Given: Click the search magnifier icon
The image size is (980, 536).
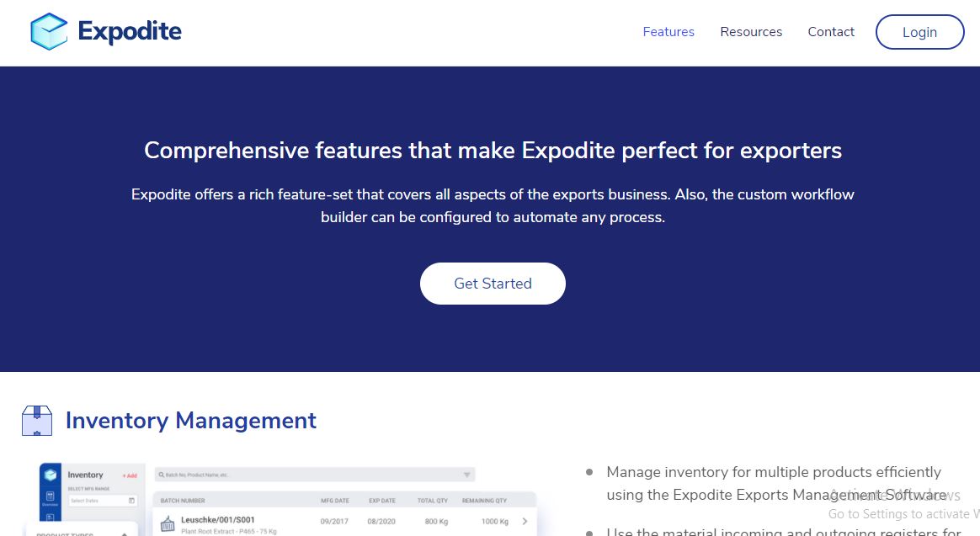Looking at the screenshot, I should [161, 474].
